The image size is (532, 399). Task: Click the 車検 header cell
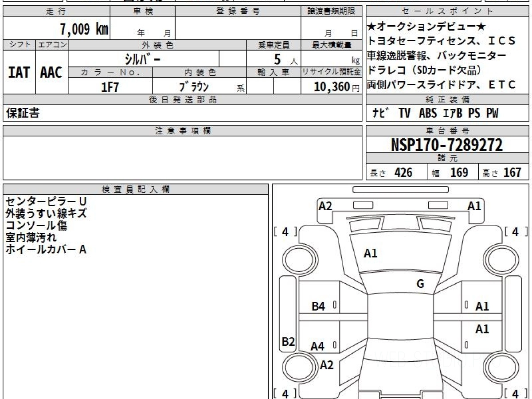(x=143, y=12)
